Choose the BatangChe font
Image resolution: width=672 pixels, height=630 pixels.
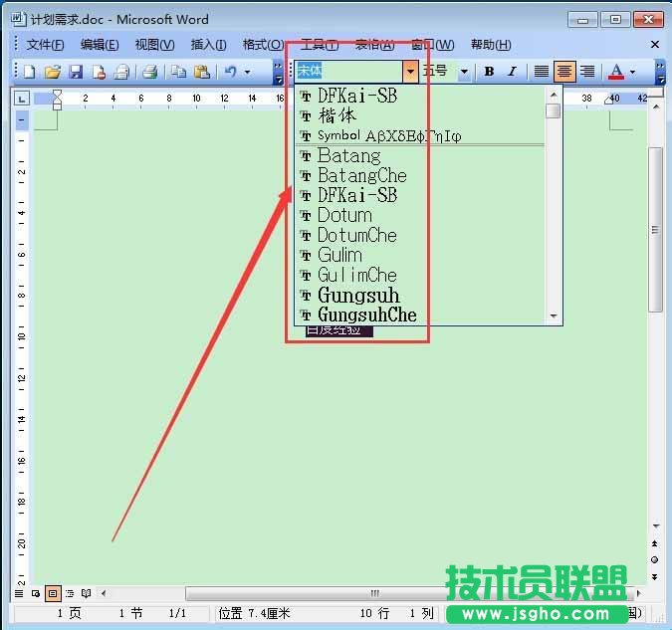[x=420, y=176]
